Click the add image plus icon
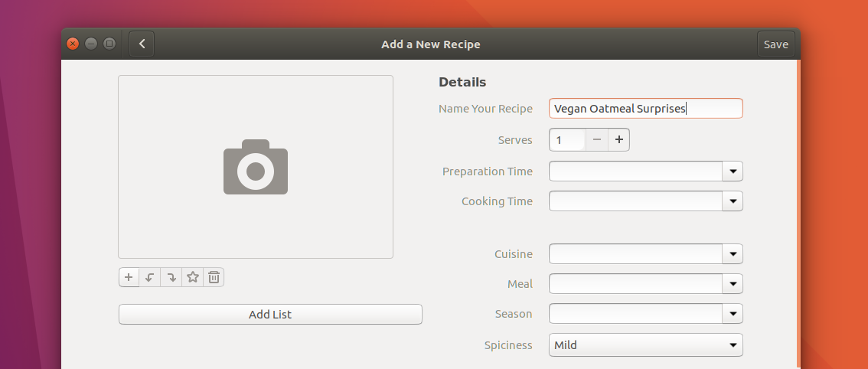868x369 pixels. 129,277
